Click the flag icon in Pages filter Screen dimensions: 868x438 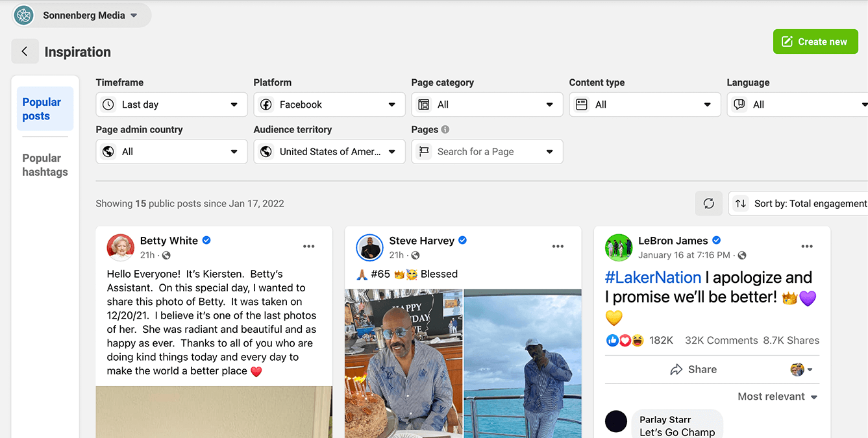(424, 152)
